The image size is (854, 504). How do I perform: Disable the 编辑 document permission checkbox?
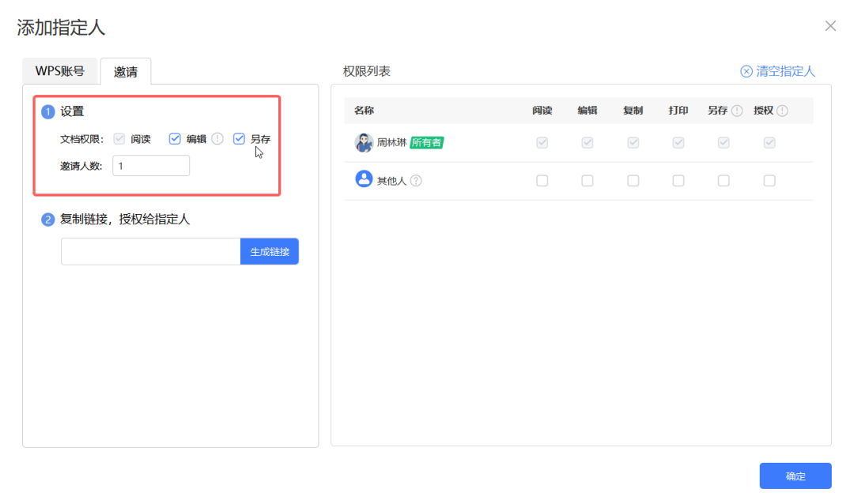coord(175,138)
